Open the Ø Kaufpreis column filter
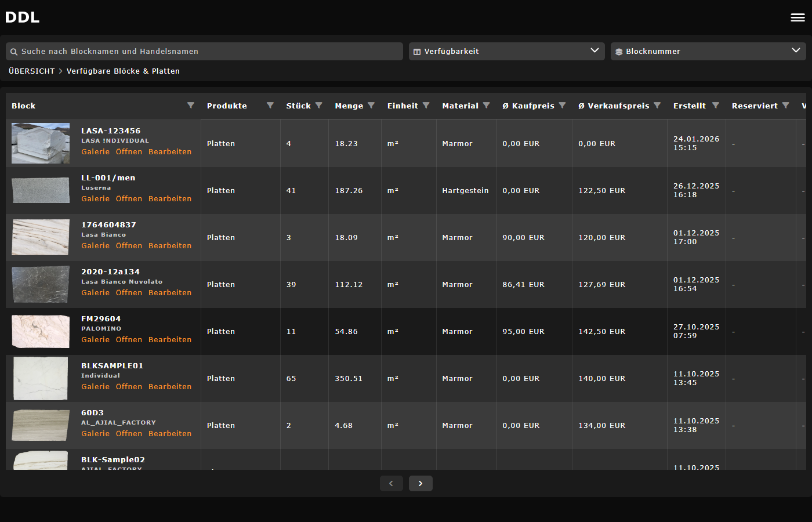 pos(561,105)
